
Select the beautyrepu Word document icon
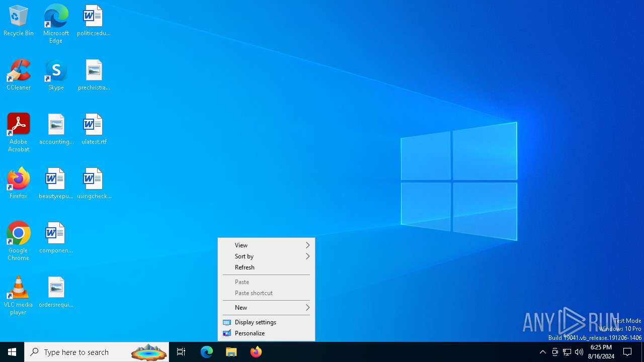[56, 184]
